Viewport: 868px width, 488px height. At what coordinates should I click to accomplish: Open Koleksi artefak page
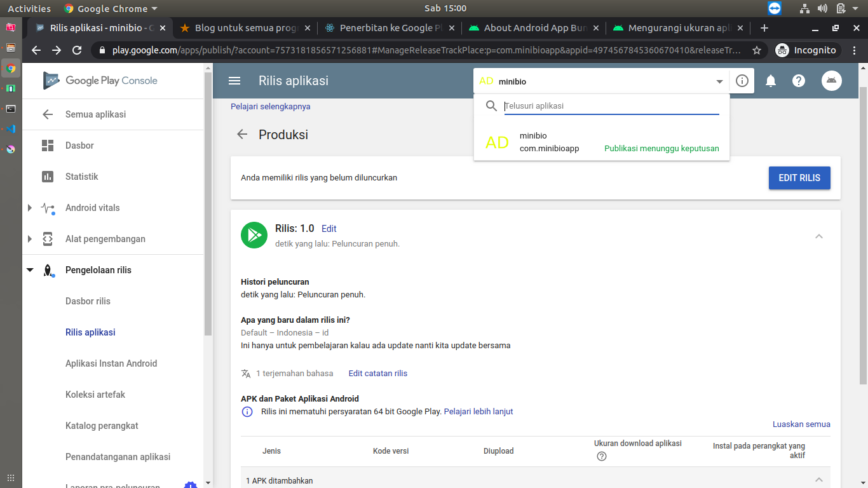pos(95,395)
